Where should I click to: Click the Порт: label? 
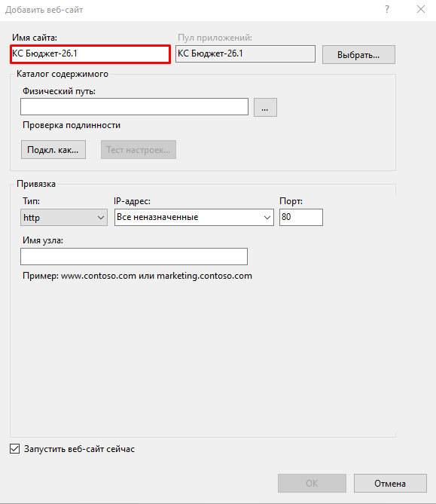pos(291,201)
